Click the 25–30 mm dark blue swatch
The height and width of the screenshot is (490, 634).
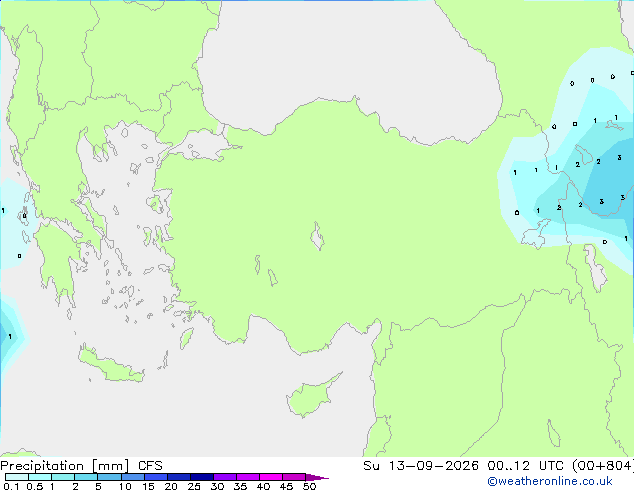coord(201,477)
